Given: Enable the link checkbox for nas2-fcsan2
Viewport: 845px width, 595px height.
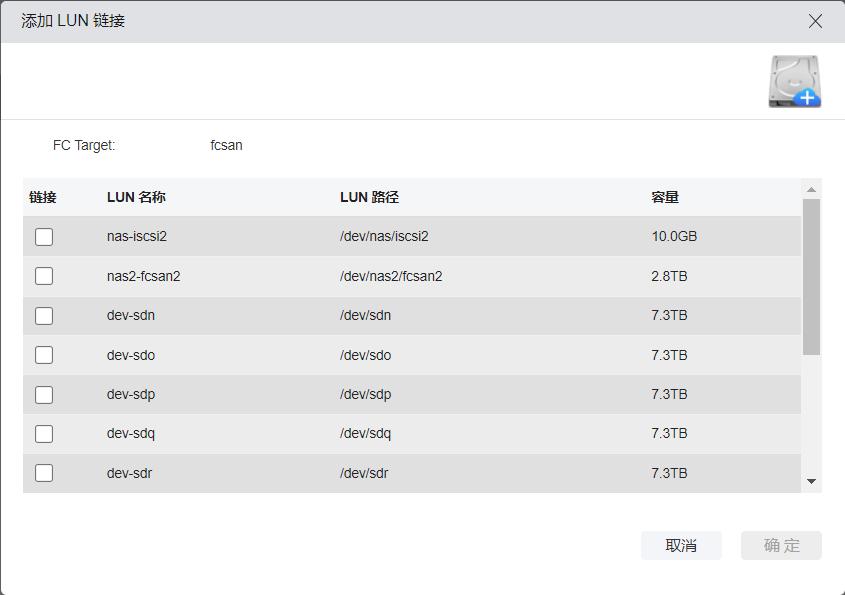Looking at the screenshot, I should (x=44, y=276).
